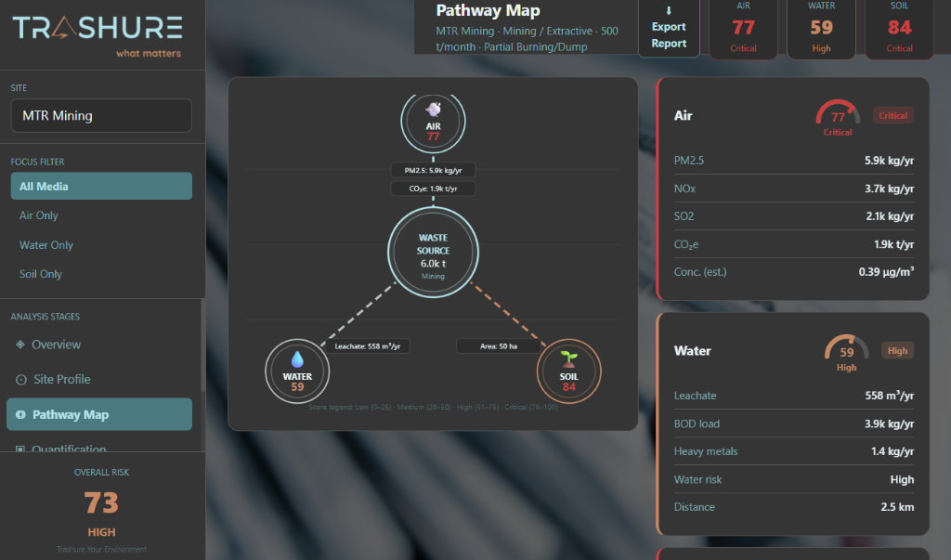Click the Soil sprout node
The width and height of the screenshot is (951, 560).
(569, 371)
